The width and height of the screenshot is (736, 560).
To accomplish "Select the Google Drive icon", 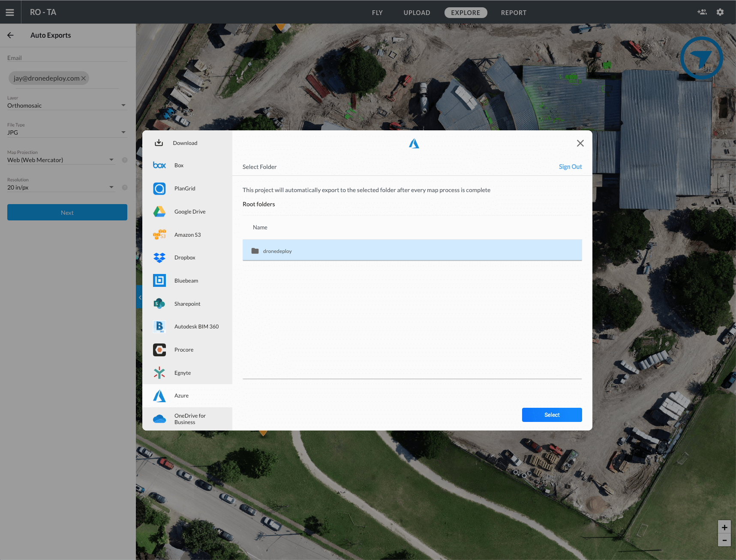I will tap(159, 211).
